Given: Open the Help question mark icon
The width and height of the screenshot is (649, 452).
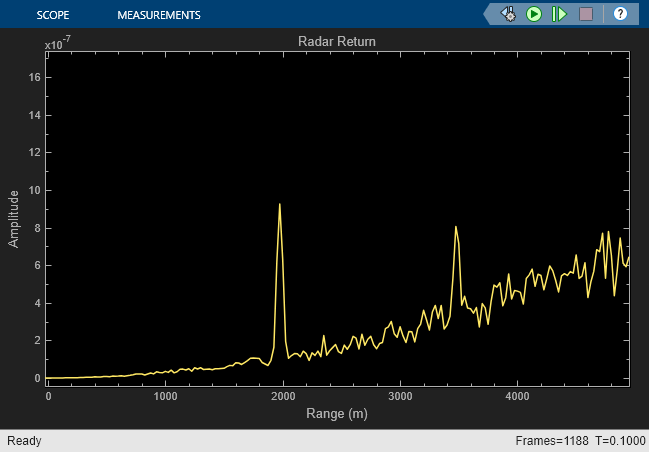Looking at the screenshot, I should (620, 14).
